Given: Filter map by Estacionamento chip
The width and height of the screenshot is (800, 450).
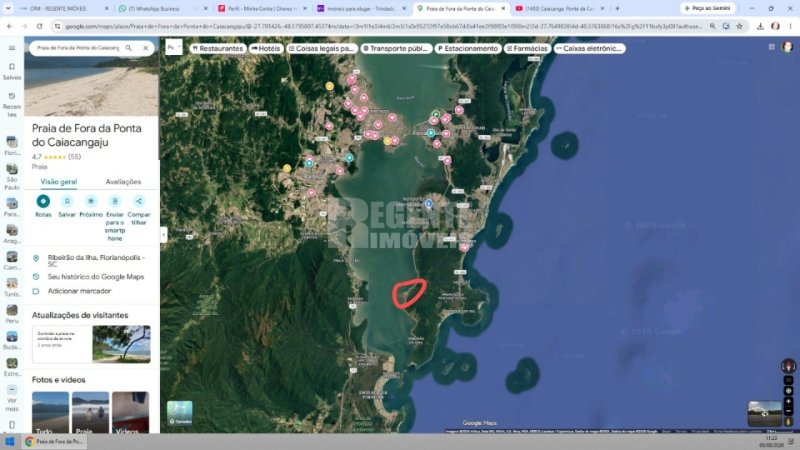Looking at the screenshot, I should click(x=468, y=48).
